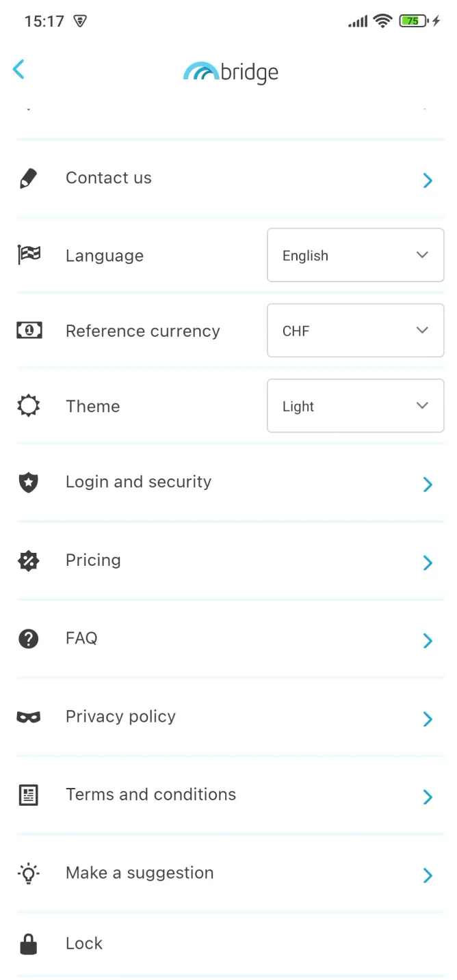Screen dimensions: 457x980
Task: Expand the FAQ row chevron
Action: pos(428,640)
